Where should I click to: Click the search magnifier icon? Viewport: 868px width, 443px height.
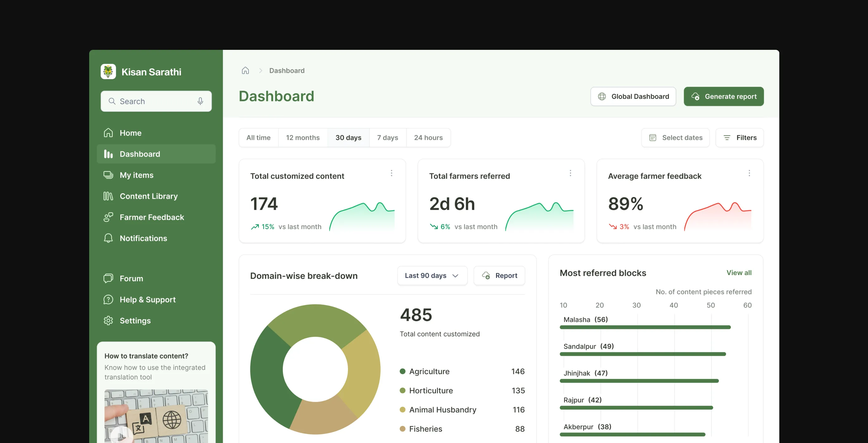pos(112,101)
